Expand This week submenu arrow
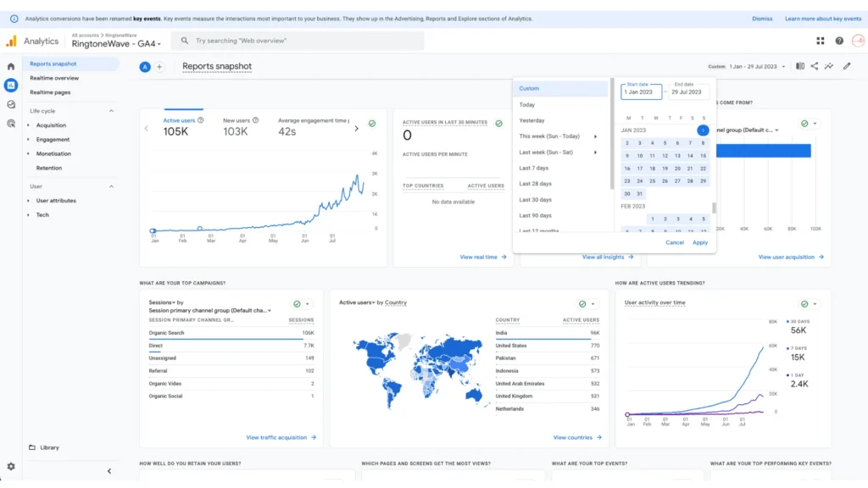This screenshot has height=488, width=868. [x=596, y=136]
